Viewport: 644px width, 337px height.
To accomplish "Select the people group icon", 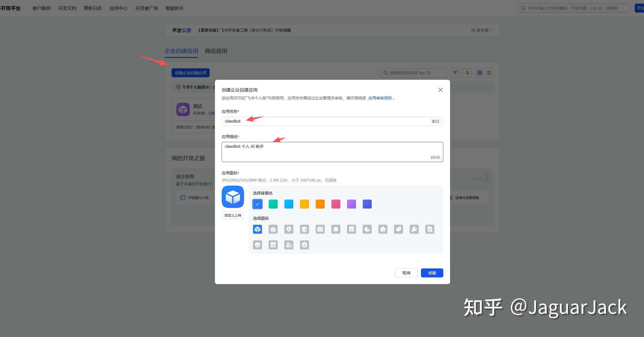I will pos(289,245).
